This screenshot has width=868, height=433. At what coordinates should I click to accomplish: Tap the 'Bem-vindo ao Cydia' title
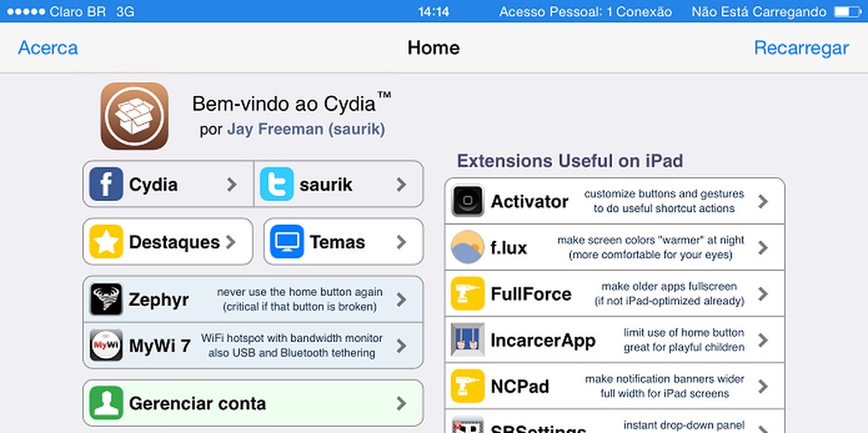pos(292,103)
